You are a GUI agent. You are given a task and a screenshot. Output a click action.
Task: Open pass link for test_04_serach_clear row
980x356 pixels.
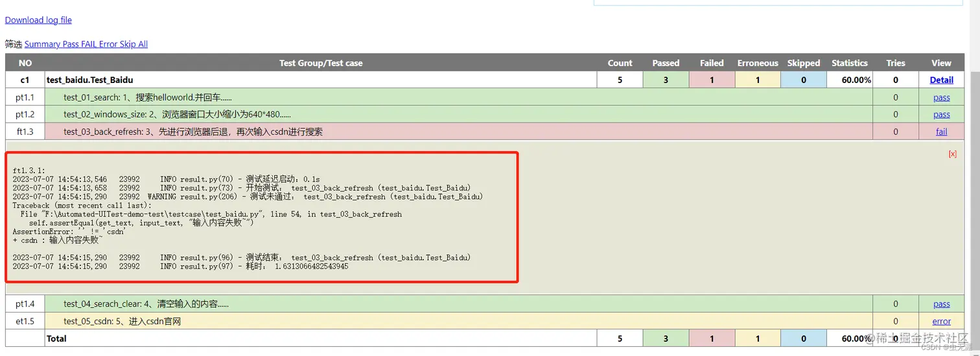click(x=941, y=303)
